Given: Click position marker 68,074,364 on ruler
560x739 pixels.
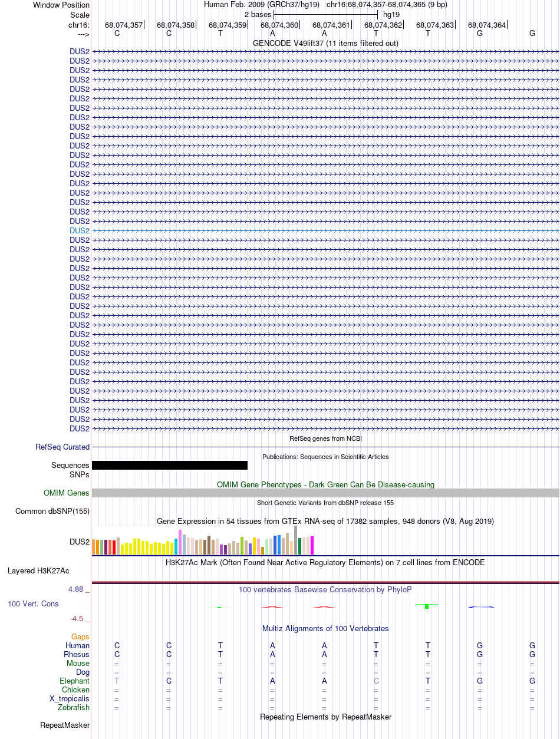Looking at the screenshot, I should pyautogui.click(x=487, y=25).
